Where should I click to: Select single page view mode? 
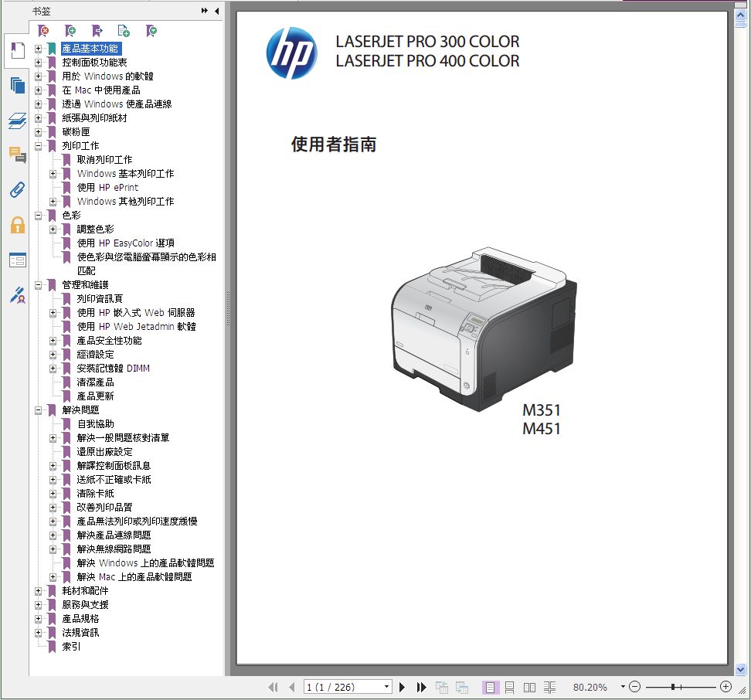(491, 688)
